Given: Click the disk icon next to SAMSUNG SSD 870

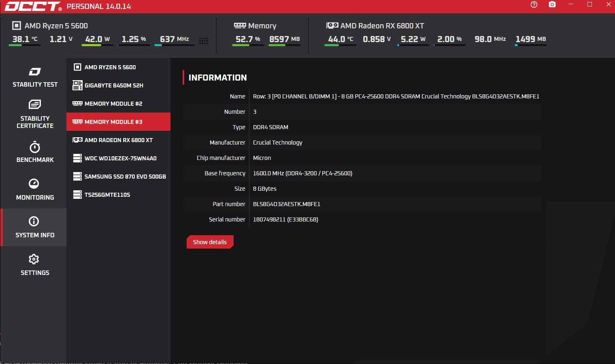Looking at the screenshot, I should (x=77, y=176).
